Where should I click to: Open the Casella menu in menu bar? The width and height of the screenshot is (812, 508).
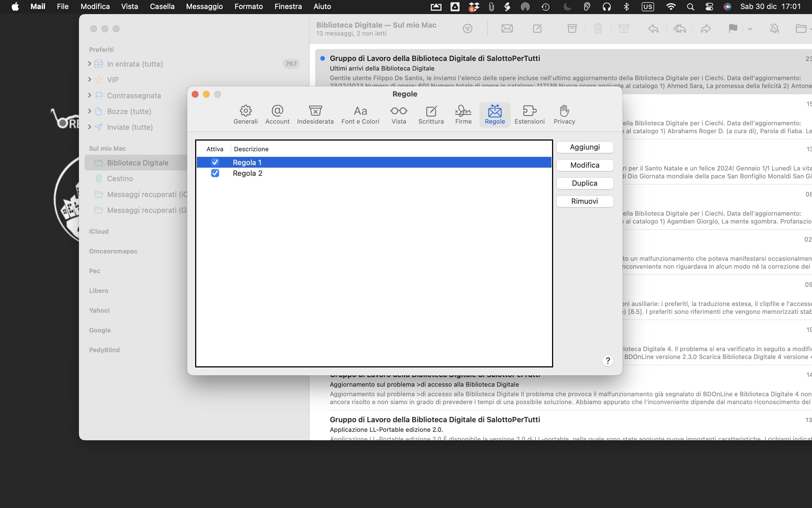coord(162,6)
